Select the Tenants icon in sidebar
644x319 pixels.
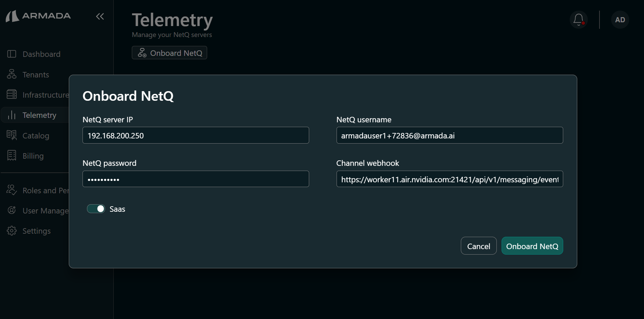point(12,74)
